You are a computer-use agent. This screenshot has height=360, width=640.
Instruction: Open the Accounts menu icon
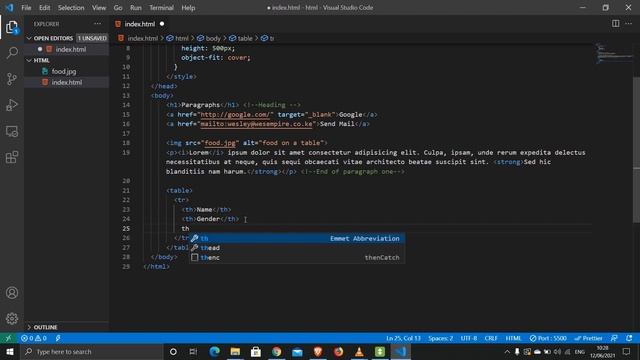click(12, 293)
